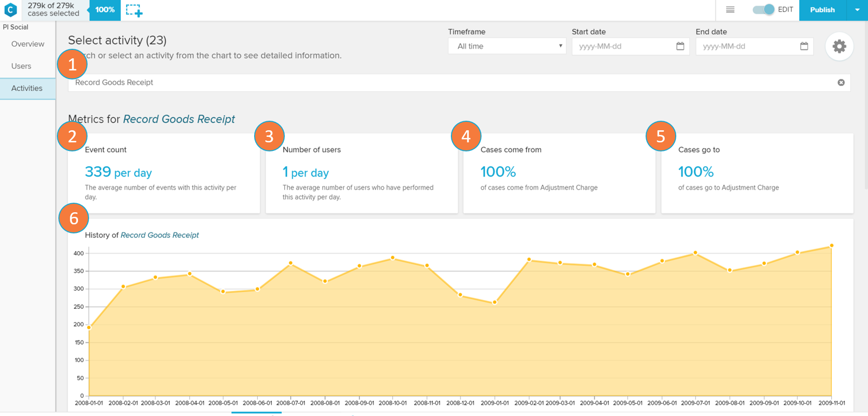
Task: Click the activity search input field
Action: tap(453, 82)
